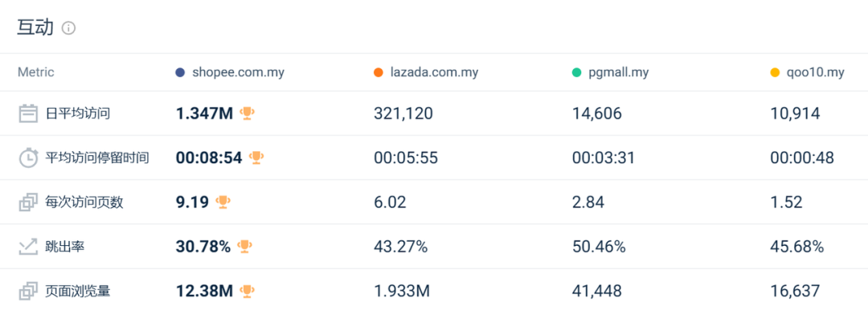Click the info icon beside 互动 title
Viewport: 868px width, 315px height.
pyautogui.click(x=68, y=27)
